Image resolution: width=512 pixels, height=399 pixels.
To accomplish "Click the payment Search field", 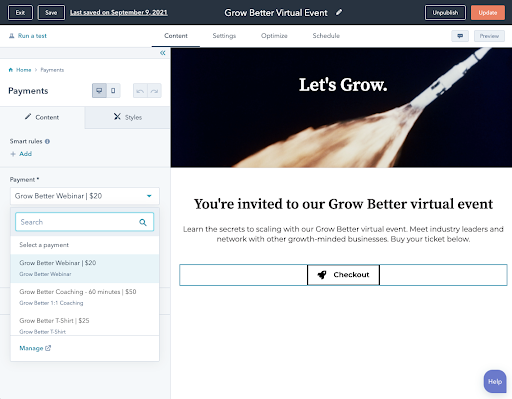I will (84, 222).
